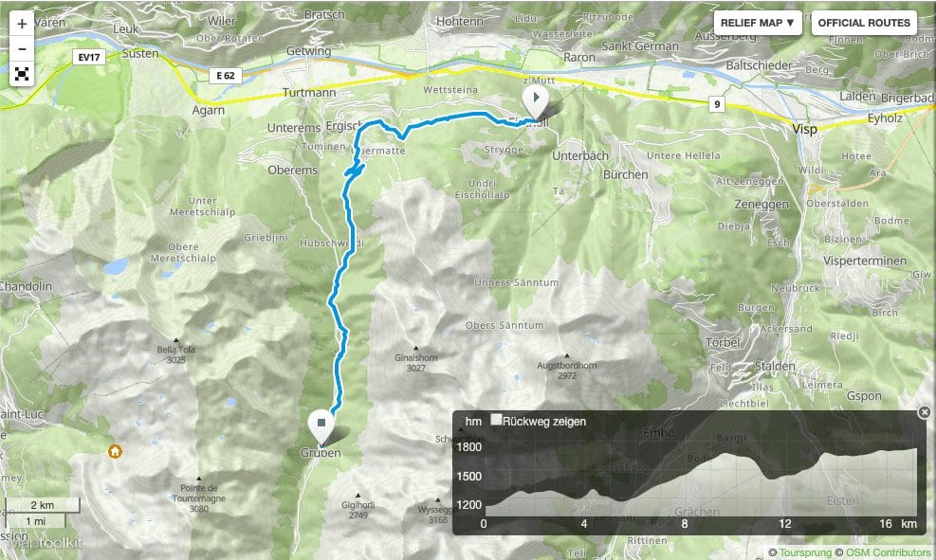Show Official Routes

(x=864, y=23)
